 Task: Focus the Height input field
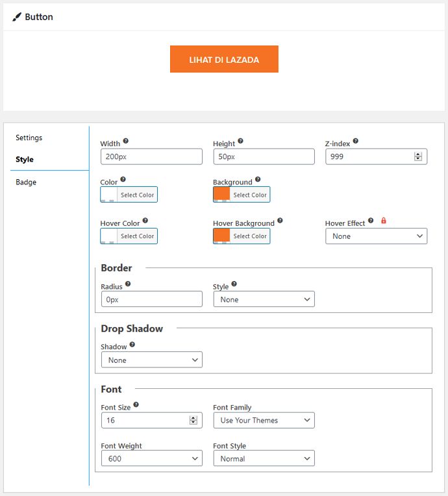click(264, 156)
